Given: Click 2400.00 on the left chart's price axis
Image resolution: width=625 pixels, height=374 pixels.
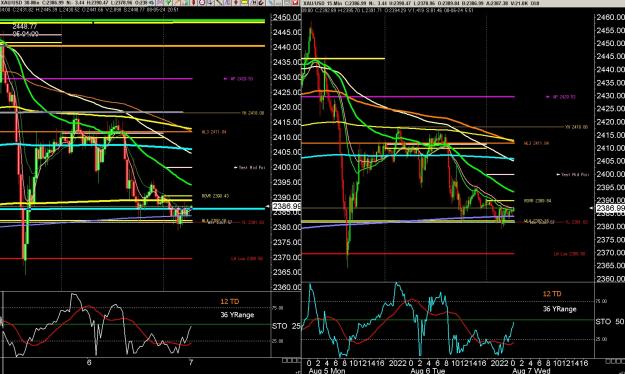Looking at the screenshot, I should coord(287,167).
